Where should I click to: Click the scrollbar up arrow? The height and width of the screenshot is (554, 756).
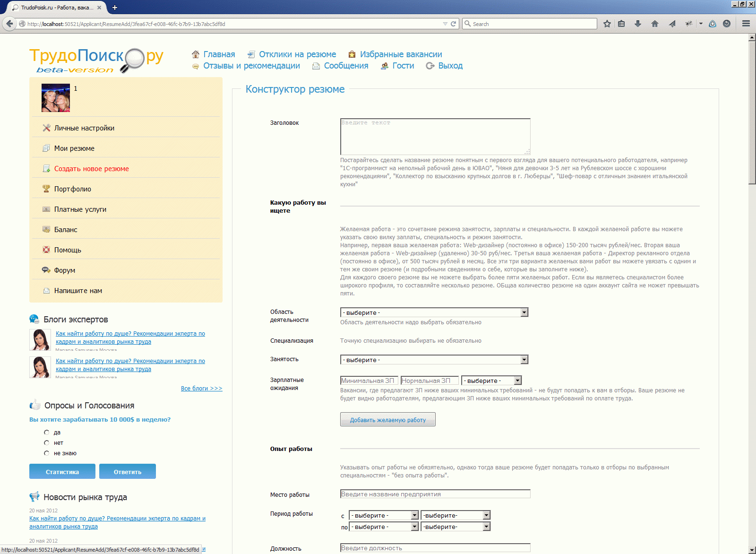point(752,38)
